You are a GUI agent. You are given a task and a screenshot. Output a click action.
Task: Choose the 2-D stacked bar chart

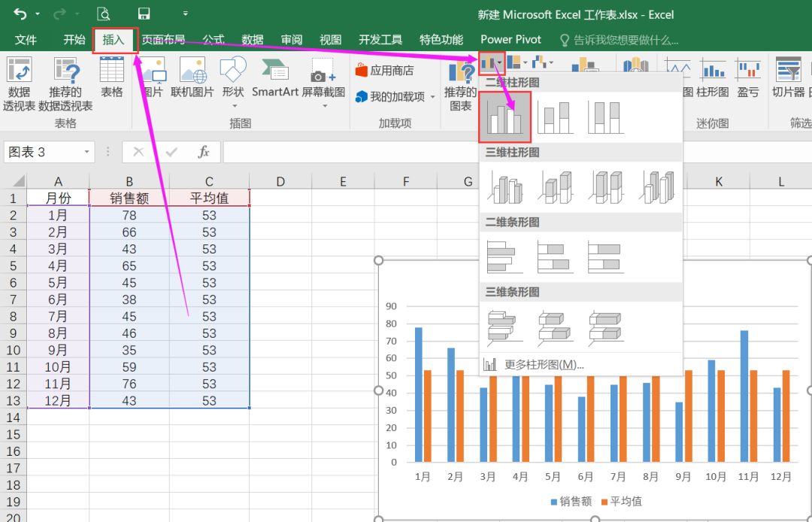555,256
